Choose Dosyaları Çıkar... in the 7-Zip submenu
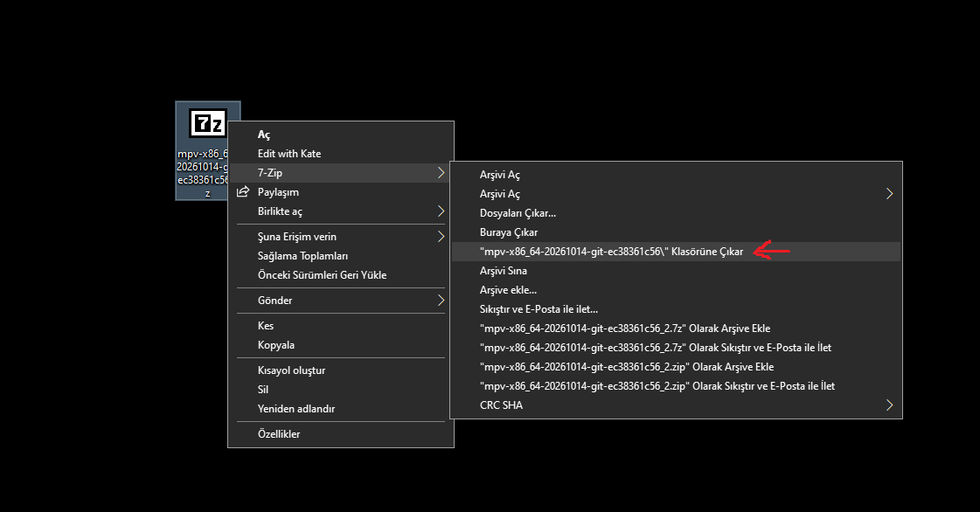Image resolution: width=980 pixels, height=512 pixels. coord(677,213)
